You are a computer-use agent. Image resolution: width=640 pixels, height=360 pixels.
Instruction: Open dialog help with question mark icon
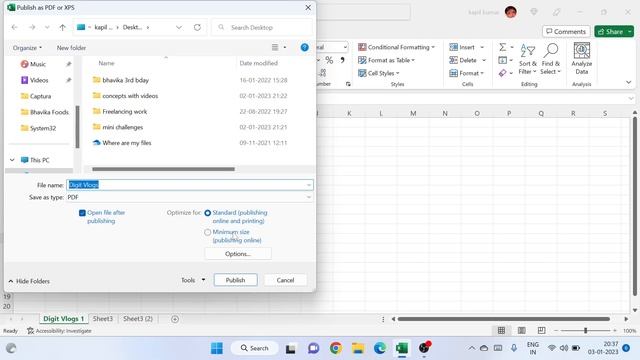pyautogui.click(x=304, y=47)
